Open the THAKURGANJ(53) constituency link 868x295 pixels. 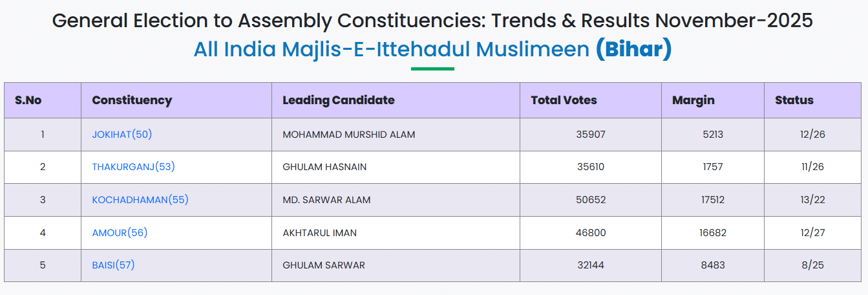click(134, 167)
